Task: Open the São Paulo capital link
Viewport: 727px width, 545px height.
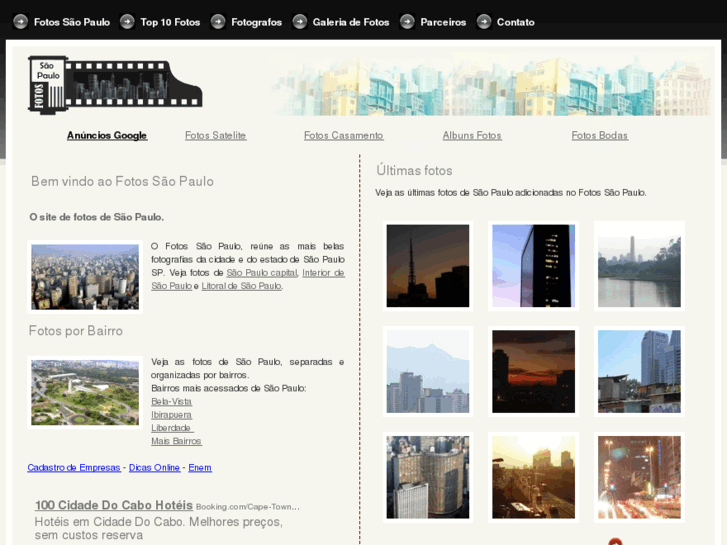Action: (x=261, y=272)
